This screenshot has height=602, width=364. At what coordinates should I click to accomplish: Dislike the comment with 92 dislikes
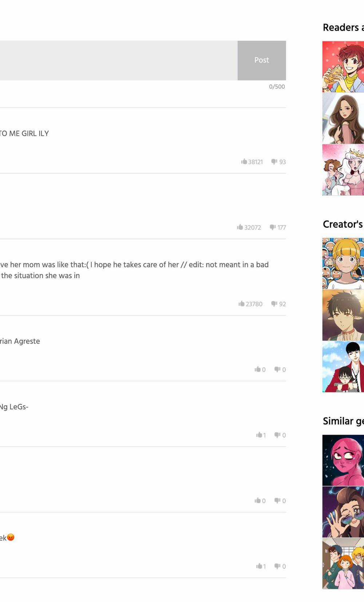click(278, 304)
